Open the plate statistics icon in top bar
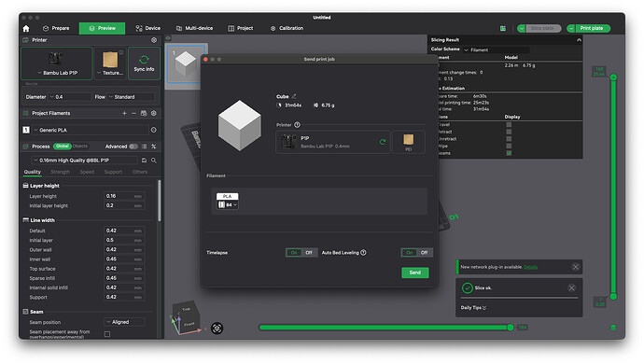The height and width of the screenshot is (364, 644). coord(503,28)
